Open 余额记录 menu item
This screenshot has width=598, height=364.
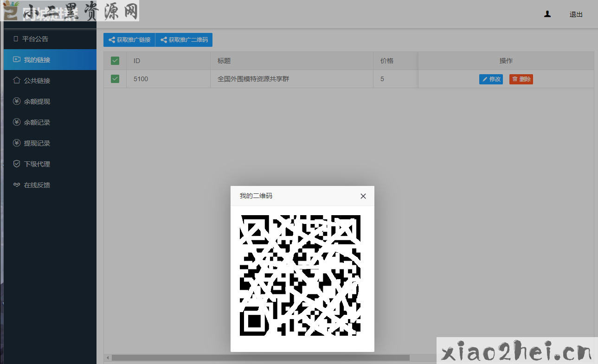coord(50,122)
